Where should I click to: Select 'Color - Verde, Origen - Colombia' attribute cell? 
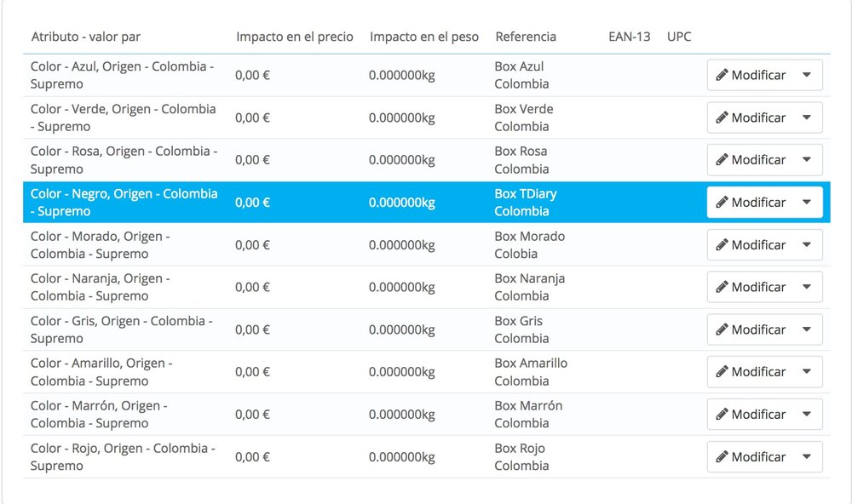click(123, 117)
